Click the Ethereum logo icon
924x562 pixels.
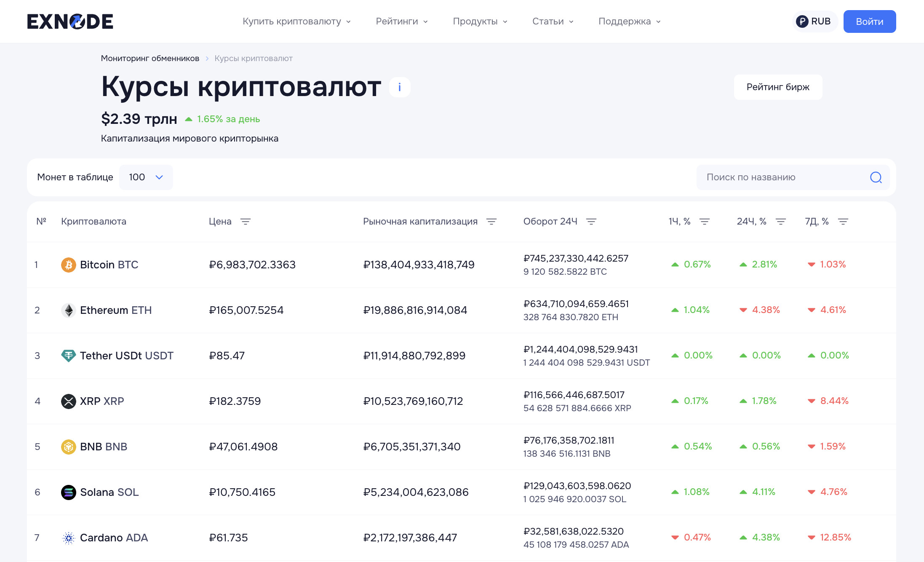pos(68,310)
